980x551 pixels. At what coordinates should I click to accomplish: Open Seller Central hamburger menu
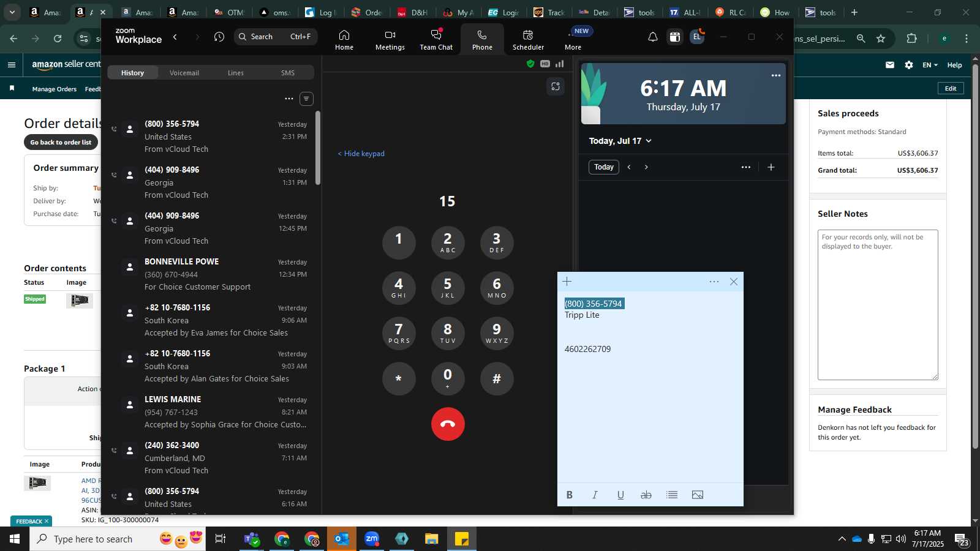coord(12,64)
